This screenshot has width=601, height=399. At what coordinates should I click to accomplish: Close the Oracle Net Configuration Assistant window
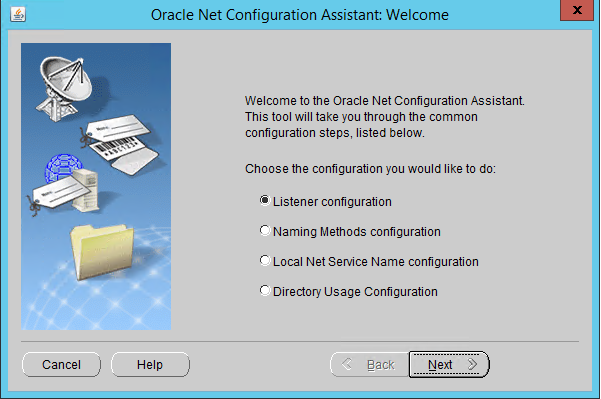click(x=577, y=10)
